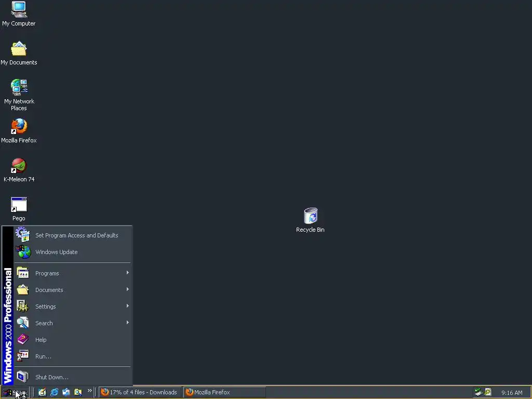532x399 pixels.
Task: Click the yellow document tray icon
Action: click(x=488, y=392)
